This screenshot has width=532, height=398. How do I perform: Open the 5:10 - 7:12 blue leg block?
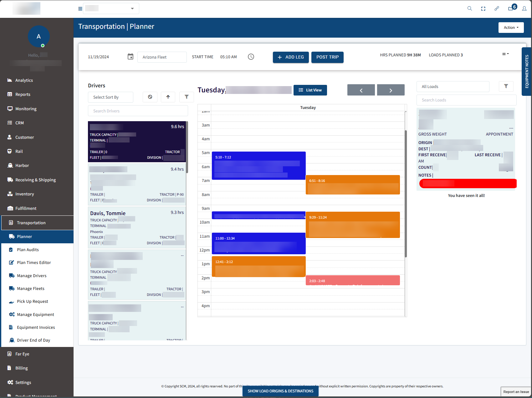[x=258, y=166]
